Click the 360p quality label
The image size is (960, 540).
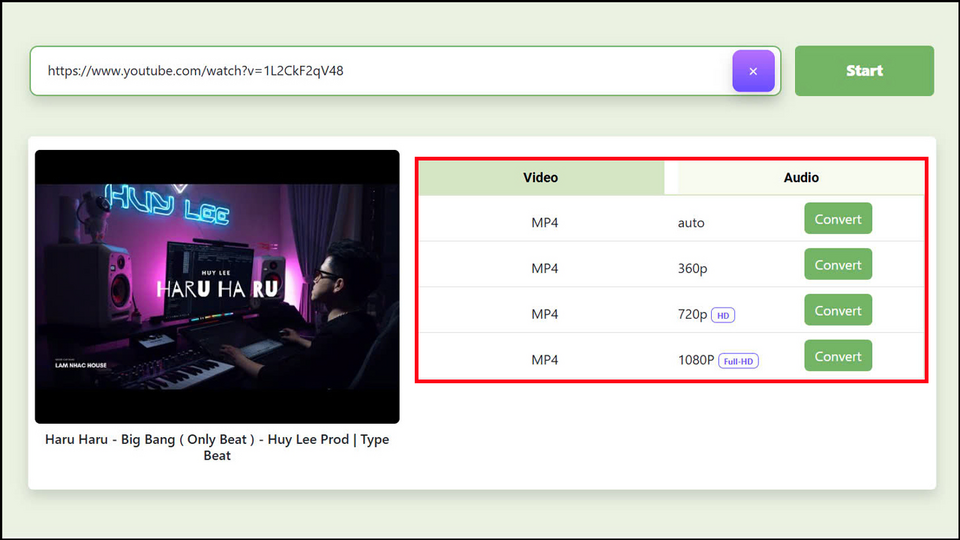pyautogui.click(x=693, y=269)
